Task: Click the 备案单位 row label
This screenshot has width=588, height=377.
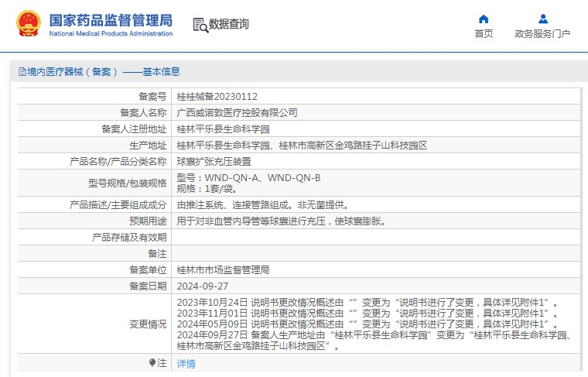Action: point(148,269)
